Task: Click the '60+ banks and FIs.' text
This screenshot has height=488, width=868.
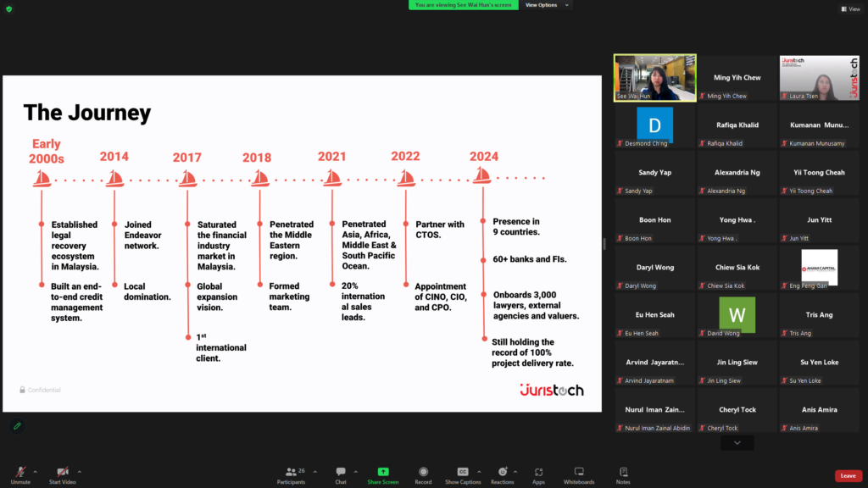Action: [530, 259]
